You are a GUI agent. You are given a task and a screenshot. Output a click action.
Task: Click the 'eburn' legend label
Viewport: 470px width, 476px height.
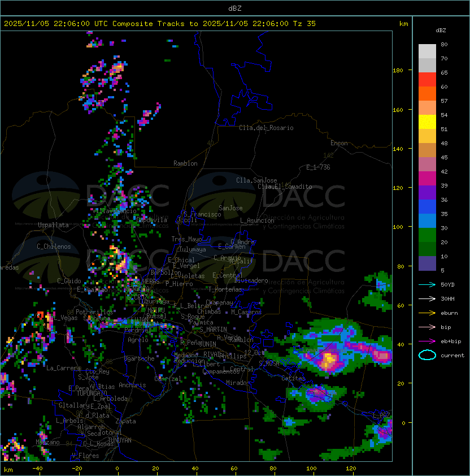449,313
